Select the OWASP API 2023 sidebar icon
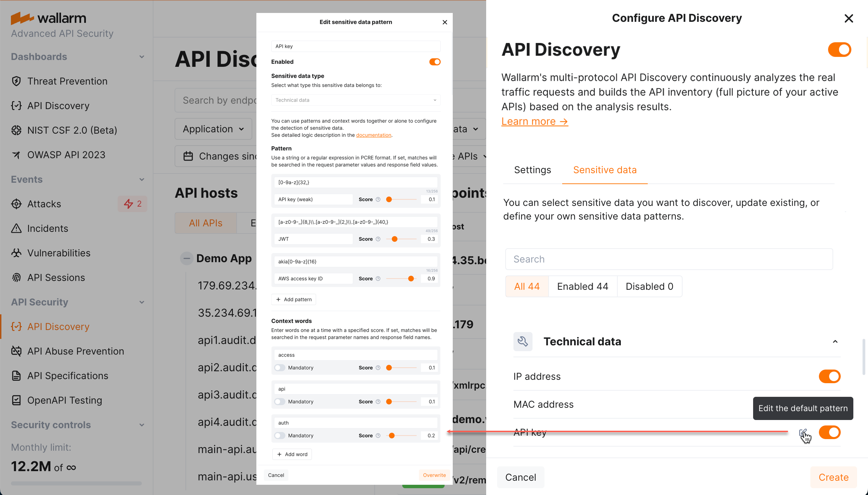Image resolution: width=868 pixels, height=495 pixels. tap(16, 154)
